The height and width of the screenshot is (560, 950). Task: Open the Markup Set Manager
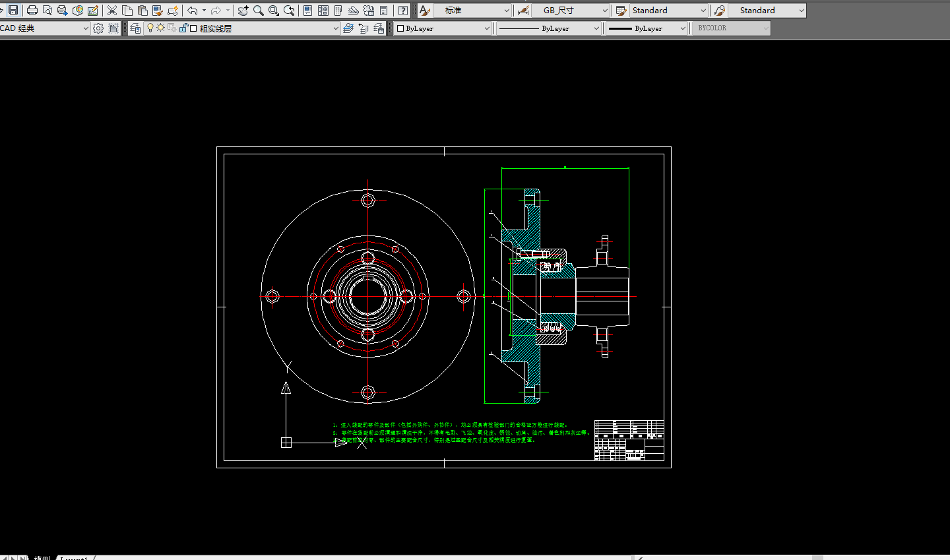click(x=369, y=11)
